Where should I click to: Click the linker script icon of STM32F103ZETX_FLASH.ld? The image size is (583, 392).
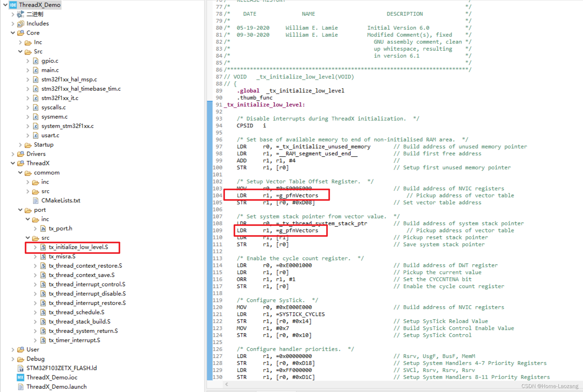coord(20,368)
